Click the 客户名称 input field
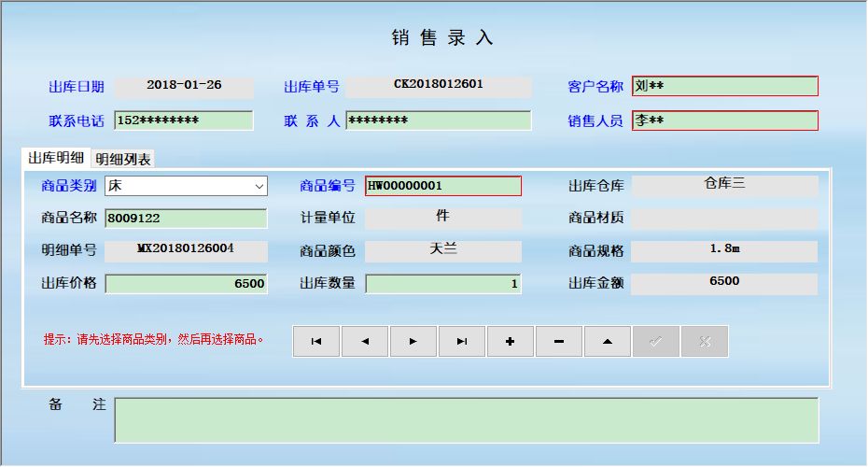The image size is (868, 467). coord(724,86)
